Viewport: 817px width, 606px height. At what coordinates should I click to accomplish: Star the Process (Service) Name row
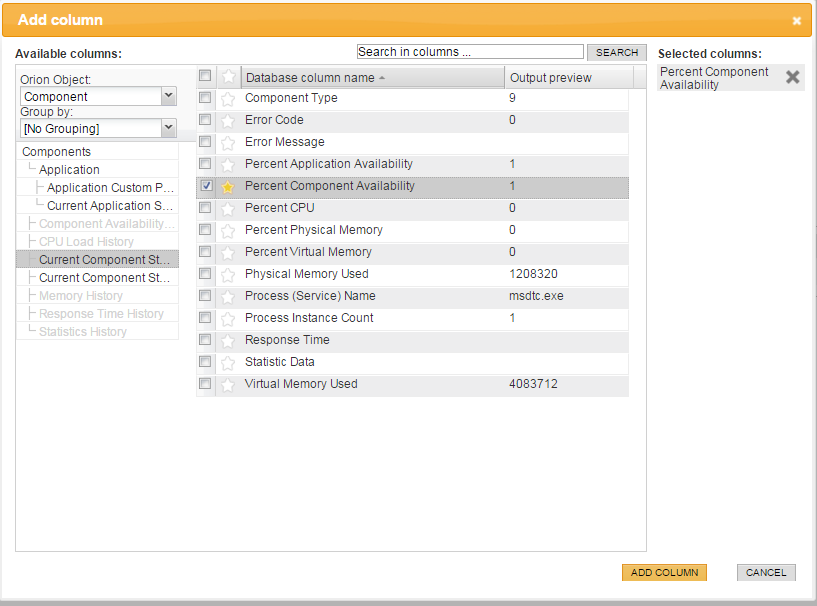point(228,296)
